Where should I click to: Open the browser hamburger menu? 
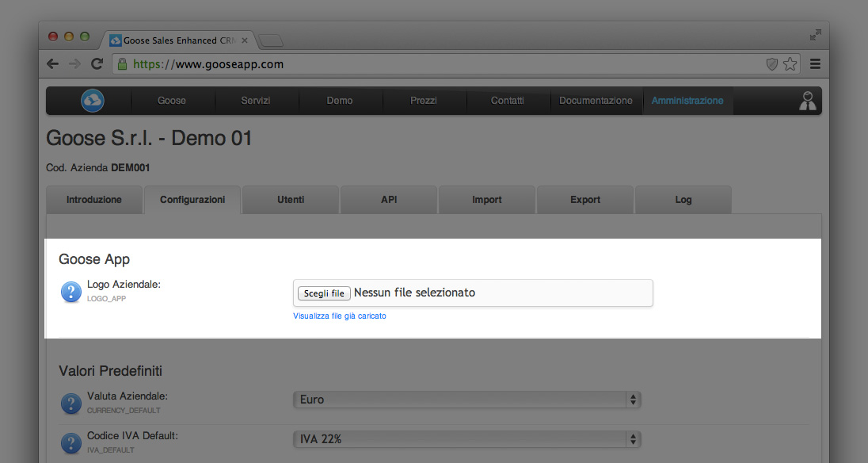pos(815,64)
